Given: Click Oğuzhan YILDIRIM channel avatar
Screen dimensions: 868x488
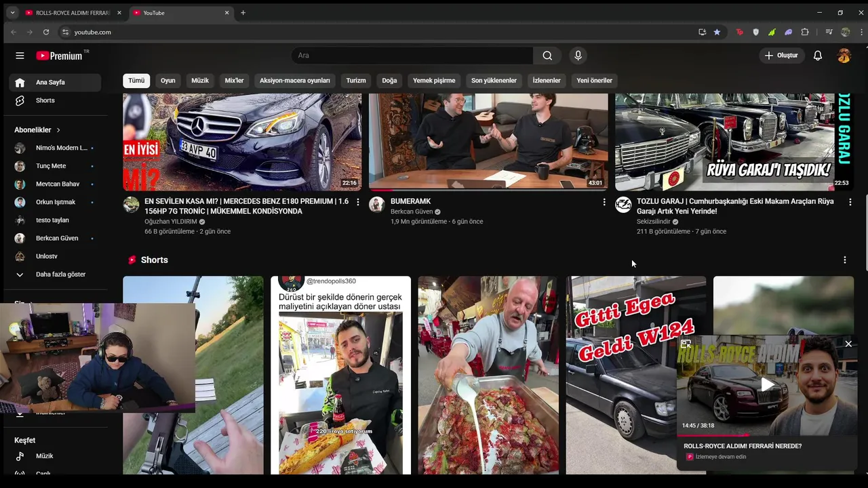Looking at the screenshot, I should click(x=131, y=205).
